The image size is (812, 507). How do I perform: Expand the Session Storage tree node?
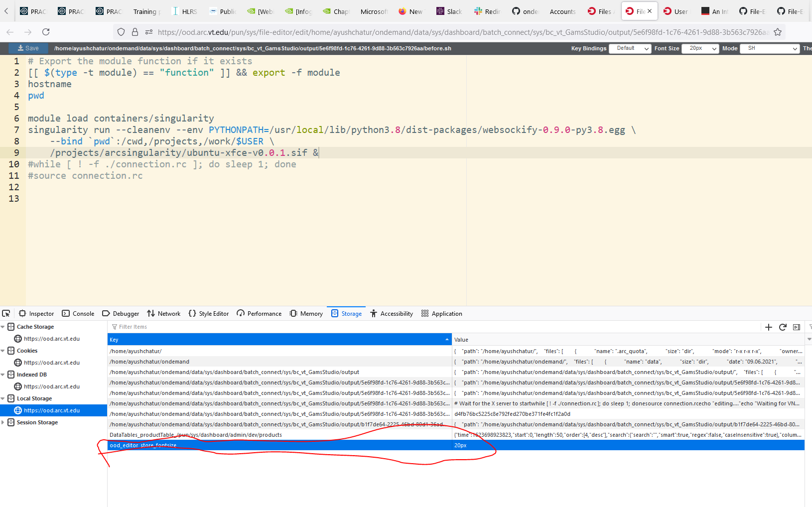click(3, 422)
